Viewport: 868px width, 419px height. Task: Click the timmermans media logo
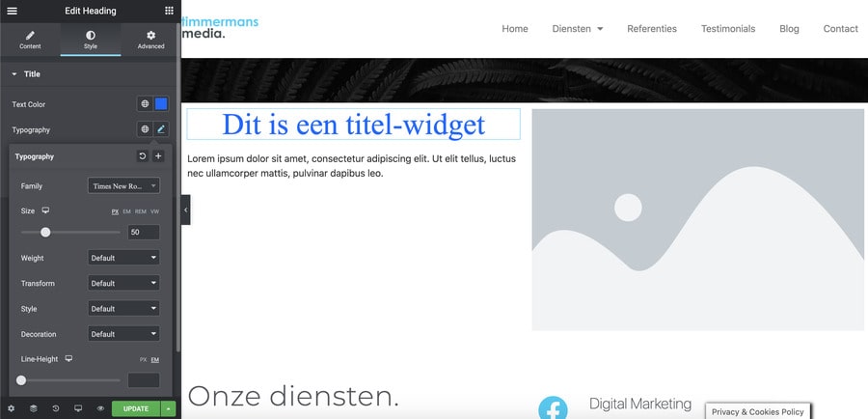coord(220,28)
